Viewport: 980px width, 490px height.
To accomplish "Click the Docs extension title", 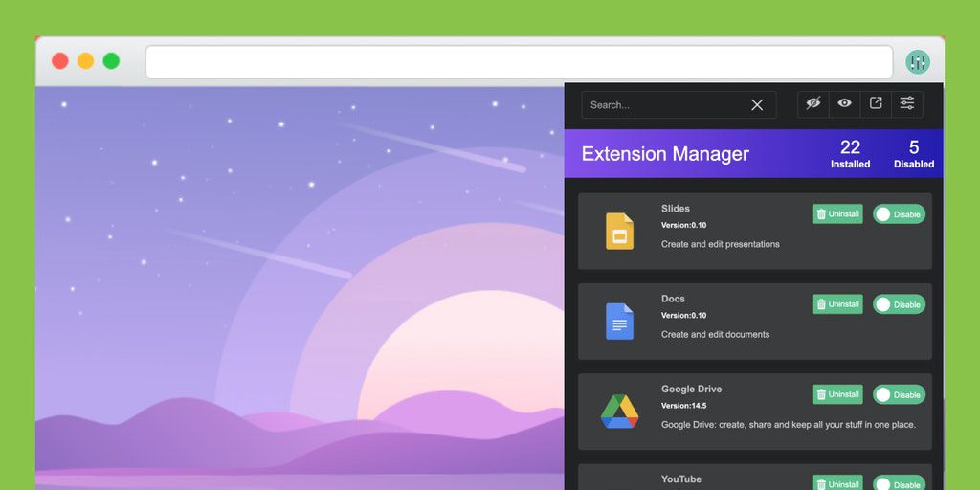I will 673,299.
